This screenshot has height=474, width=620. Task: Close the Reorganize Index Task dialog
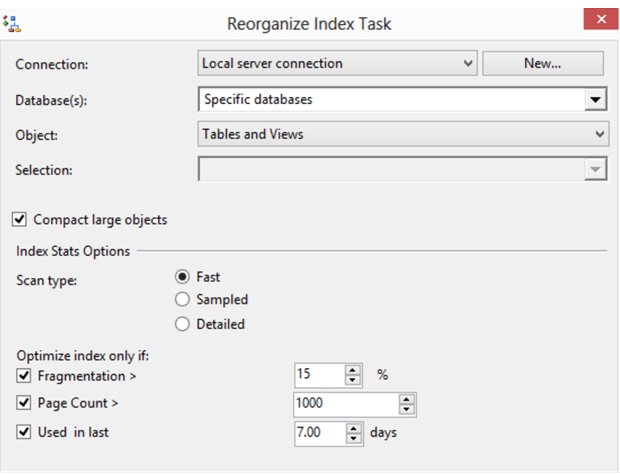[601, 19]
